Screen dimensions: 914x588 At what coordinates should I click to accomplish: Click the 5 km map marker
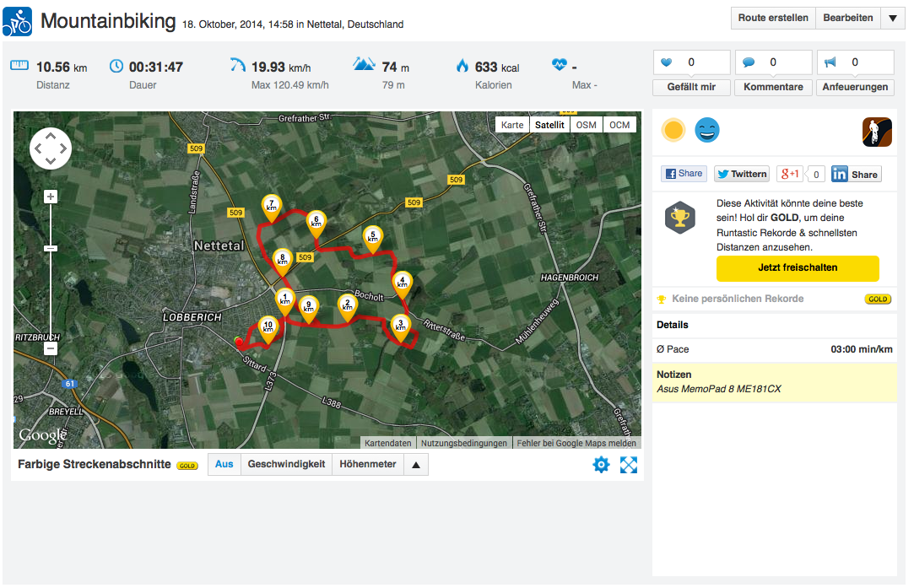[373, 239]
